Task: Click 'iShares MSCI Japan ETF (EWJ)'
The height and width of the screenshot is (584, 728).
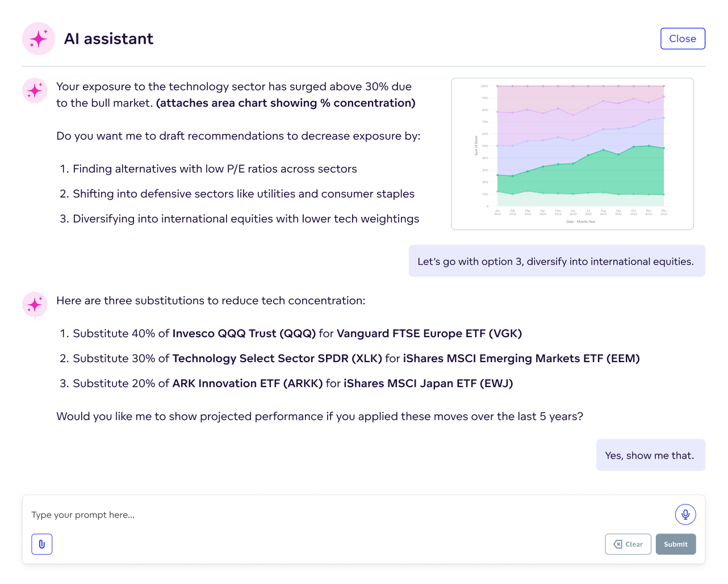Action: [x=427, y=383]
